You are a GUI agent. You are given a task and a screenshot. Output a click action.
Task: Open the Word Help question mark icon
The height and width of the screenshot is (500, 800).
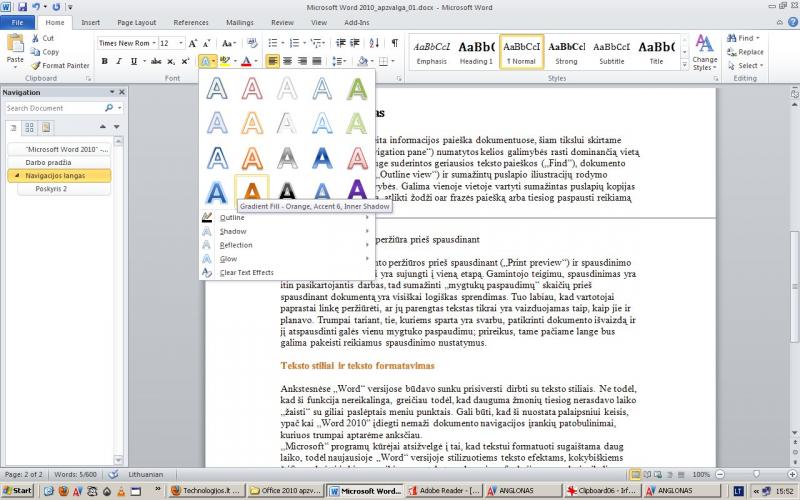pyautogui.click(x=793, y=22)
